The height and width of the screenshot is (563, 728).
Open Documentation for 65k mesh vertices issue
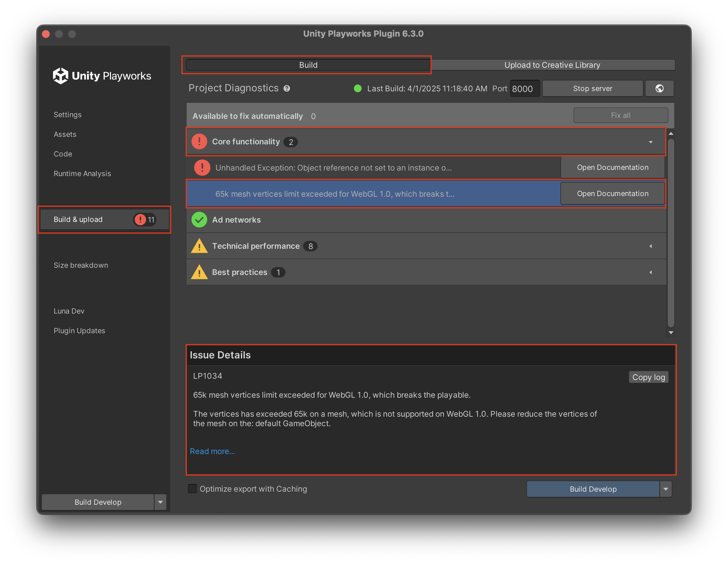pyautogui.click(x=612, y=194)
